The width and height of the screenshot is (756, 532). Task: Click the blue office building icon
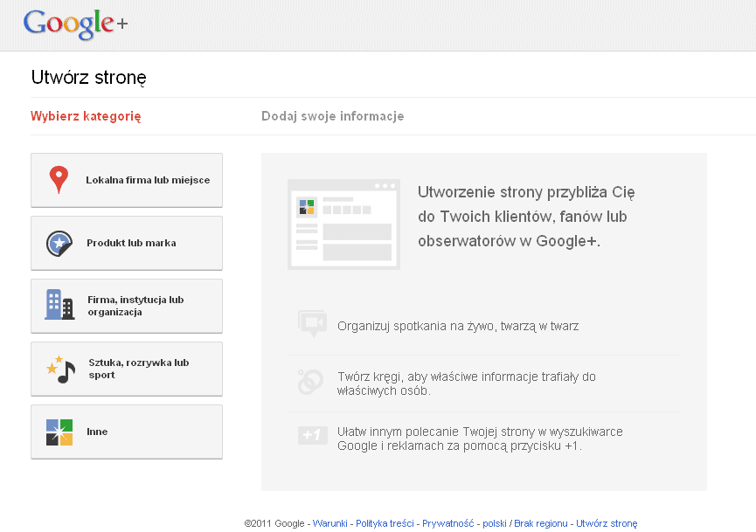click(59, 305)
